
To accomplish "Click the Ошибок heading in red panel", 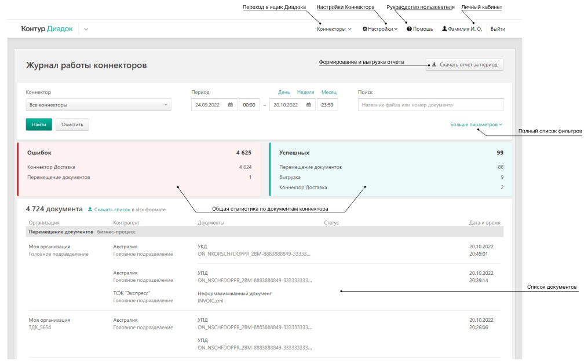I will click(x=39, y=153).
